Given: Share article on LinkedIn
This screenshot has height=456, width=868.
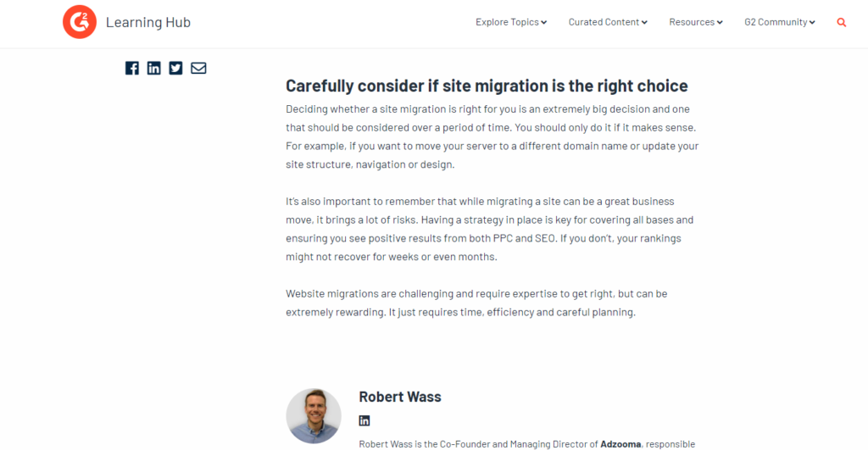Looking at the screenshot, I should (x=154, y=68).
